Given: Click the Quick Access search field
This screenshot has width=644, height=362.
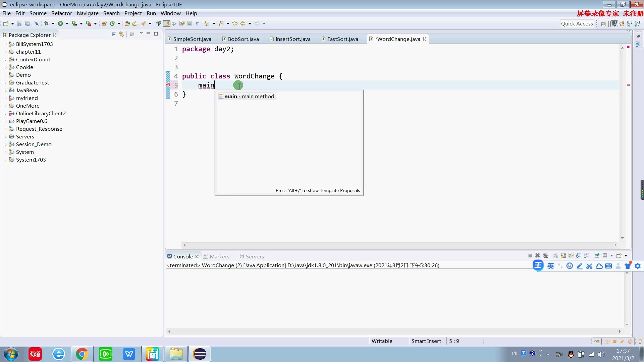Looking at the screenshot, I should (577, 23).
